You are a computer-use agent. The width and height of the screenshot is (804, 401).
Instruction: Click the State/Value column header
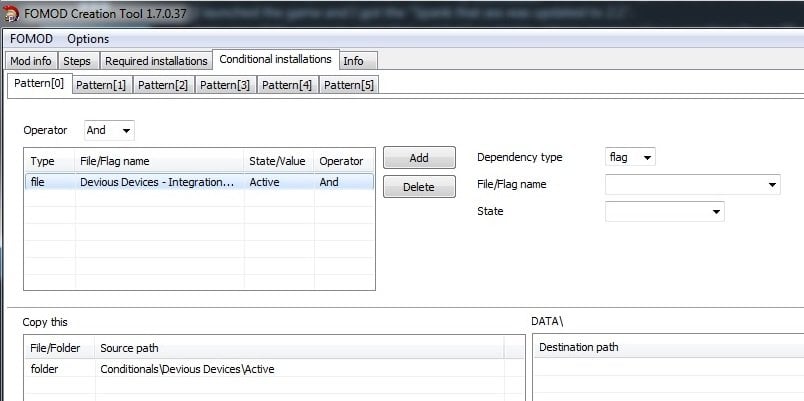coord(278,161)
